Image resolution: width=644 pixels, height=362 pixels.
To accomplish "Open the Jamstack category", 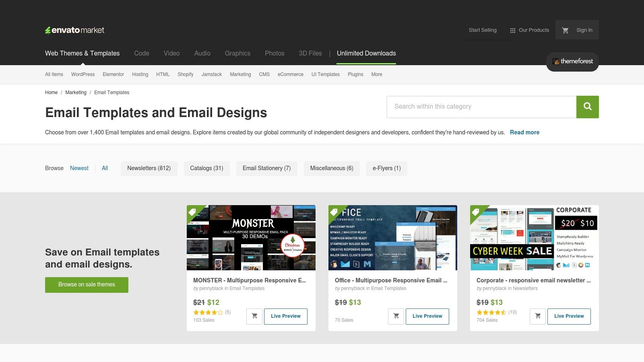I will click(x=212, y=74).
